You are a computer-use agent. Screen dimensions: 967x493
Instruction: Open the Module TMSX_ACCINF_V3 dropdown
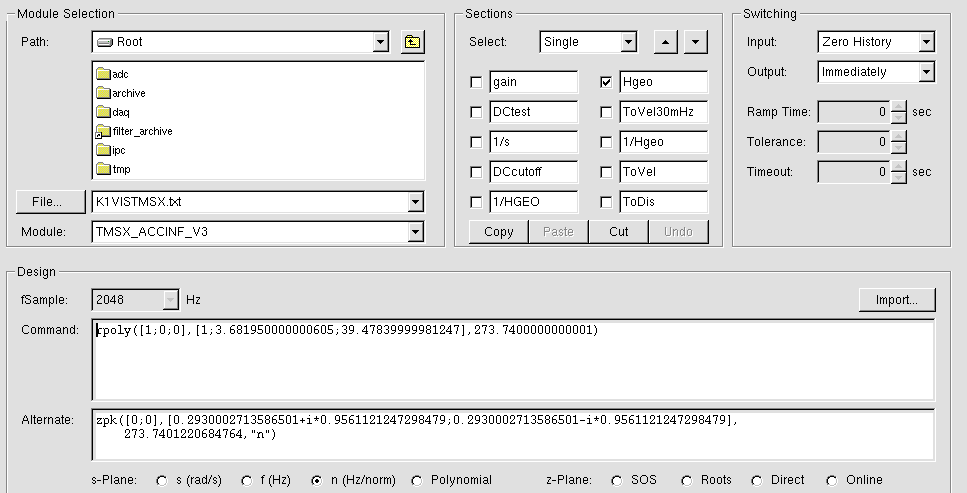[x=415, y=232]
